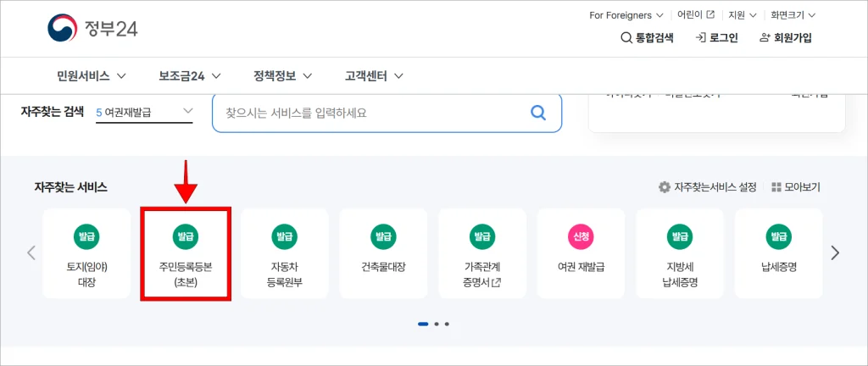Open 주민등록등본(초본) service card
The image size is (868, 366).
pyautogui.click(x=186, y=254)
